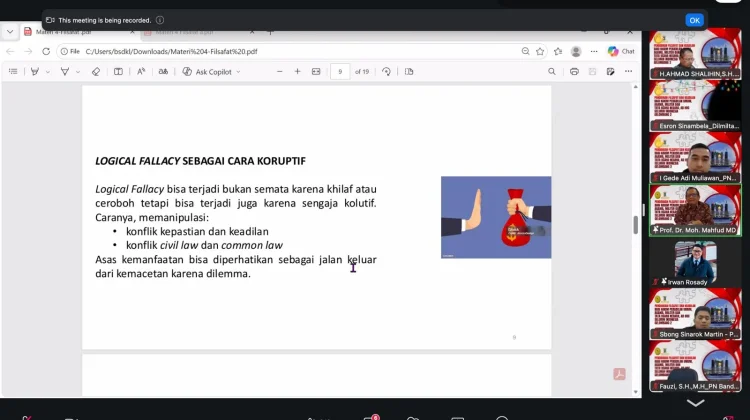Toggle two-page view icon
750x420 pixels.
(x=409, y=71)
